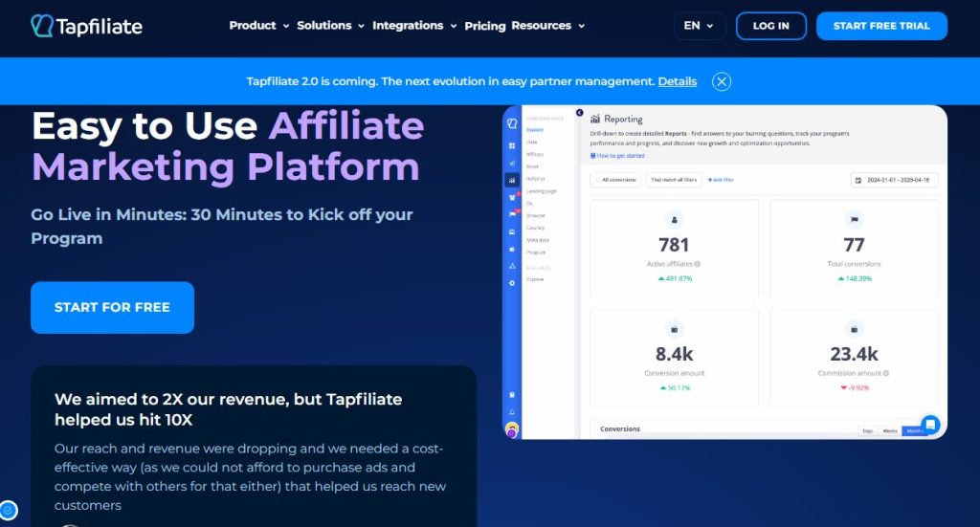Click the round badge icon at page bottom-left
This screenshot has width=980, height=527.
tap(9, 510)
